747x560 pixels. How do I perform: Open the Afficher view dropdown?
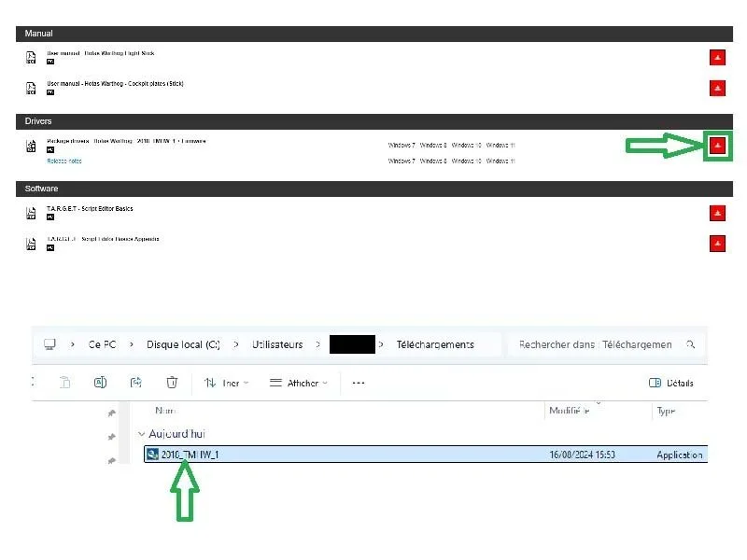click(299, 383)
